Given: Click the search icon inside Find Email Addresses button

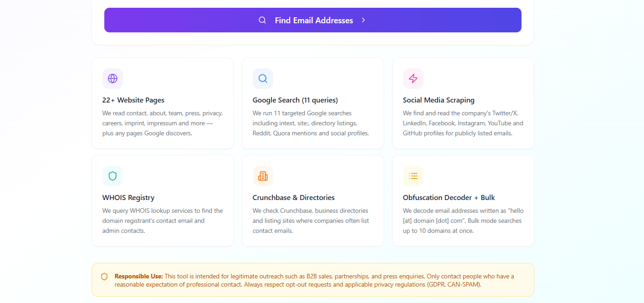Looking at the screenshot, I should 262,20.
